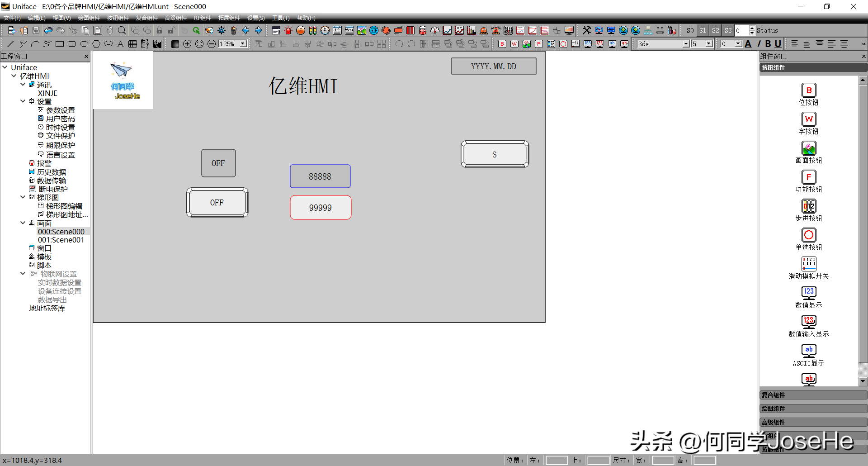Viewport: 868px width, 466px height.
Task: Select the text tool A icon
Action: (120, 44)
